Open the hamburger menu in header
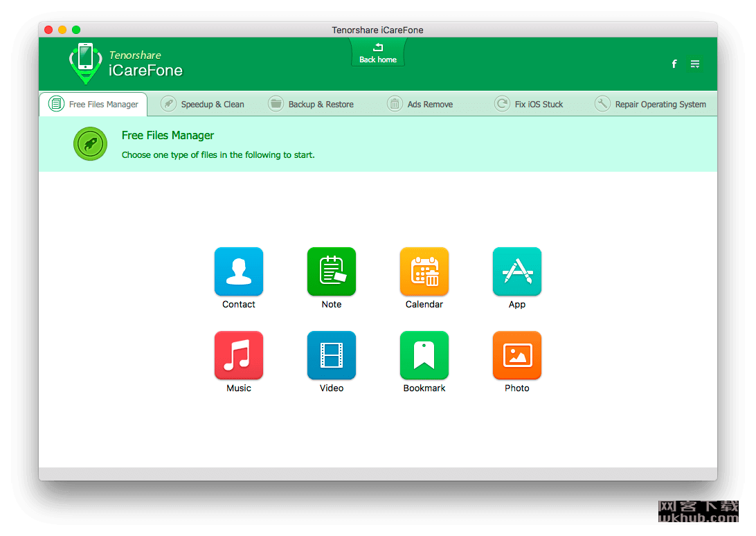This screenshot has width=756, height=536. (x=695, y=64)
